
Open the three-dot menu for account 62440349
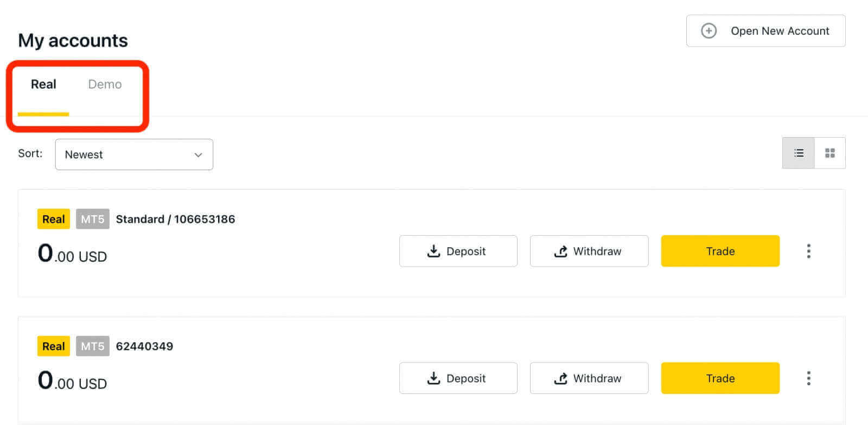point(808,378)
